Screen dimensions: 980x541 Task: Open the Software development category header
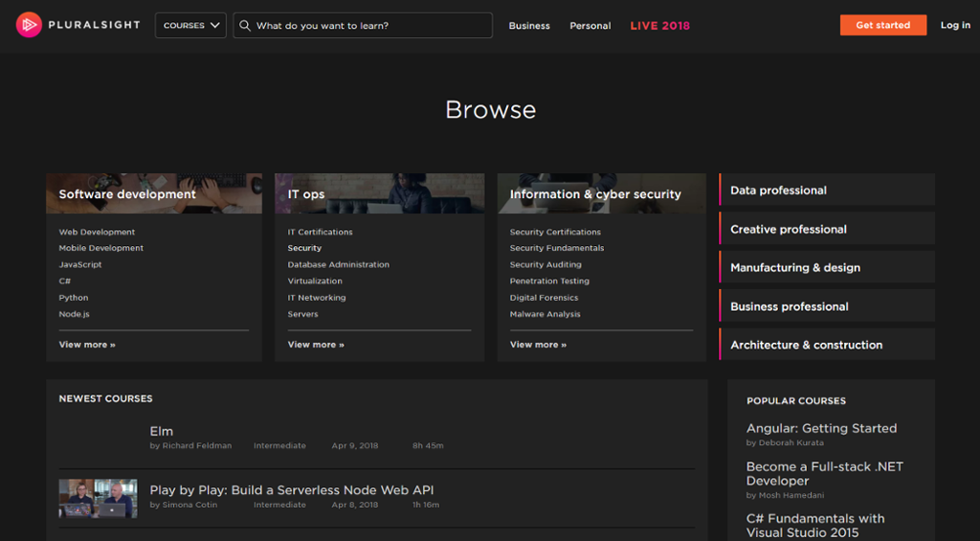tap(154, 193)
